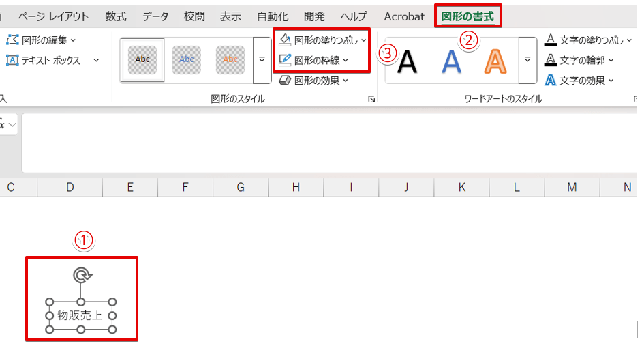Open the 図形のスタイル dialog launcher
This screenshot has height=348, width=644.
pos(371,100)
